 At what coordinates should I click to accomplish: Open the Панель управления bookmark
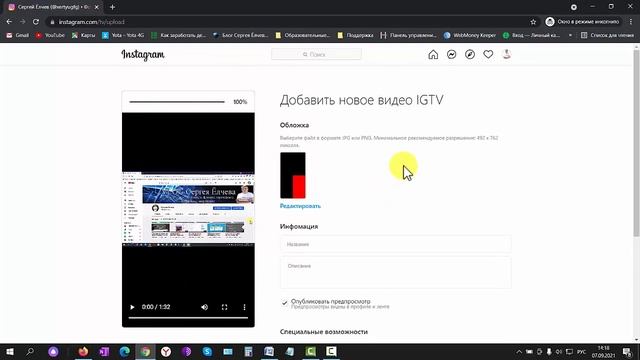click(409, 35)
